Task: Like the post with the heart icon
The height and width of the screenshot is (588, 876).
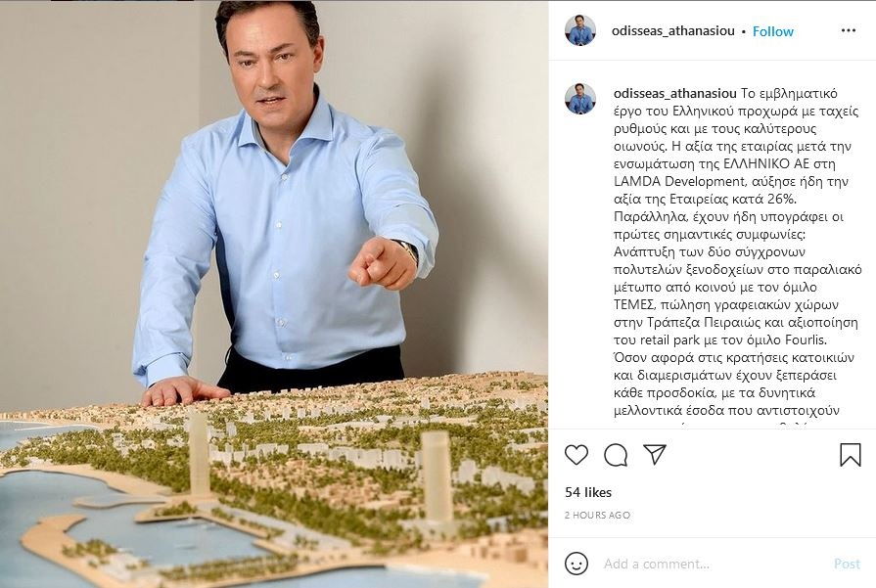Action: tap(576, 455)
